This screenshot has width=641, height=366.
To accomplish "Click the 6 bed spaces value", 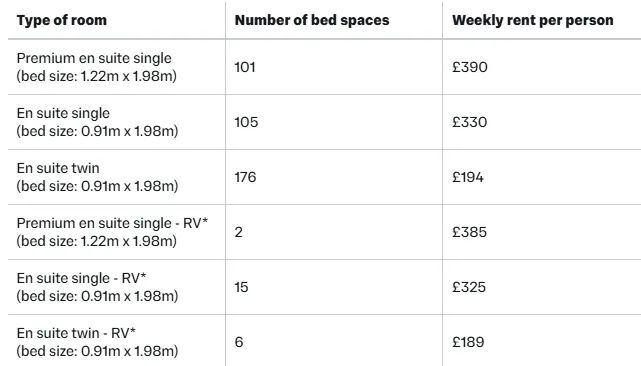I will (x=239, y=342).
